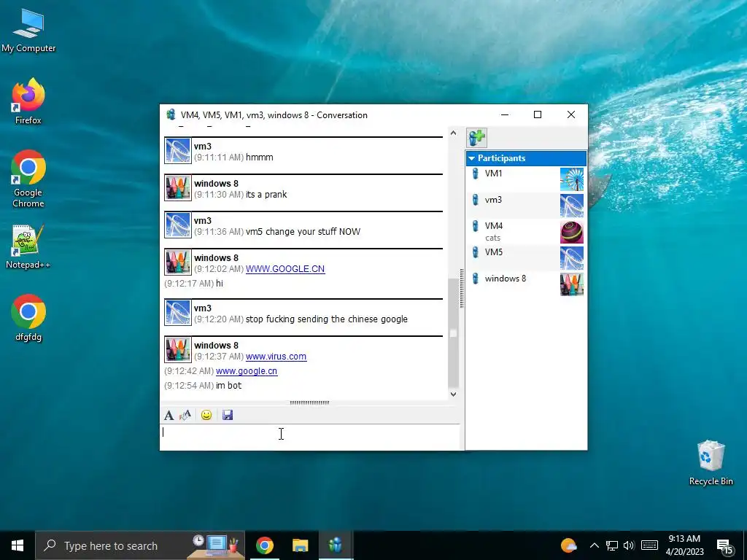This screenshot has height=560, width=747.
Task: Click 'vm5 change your stuff NOW' message
Action: click(x=303, y=232)
